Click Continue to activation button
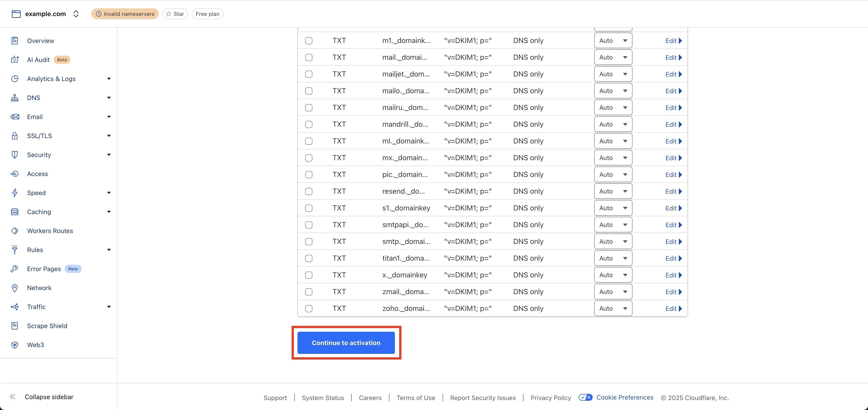Viewport: 868px width, 410px height. 346,343
